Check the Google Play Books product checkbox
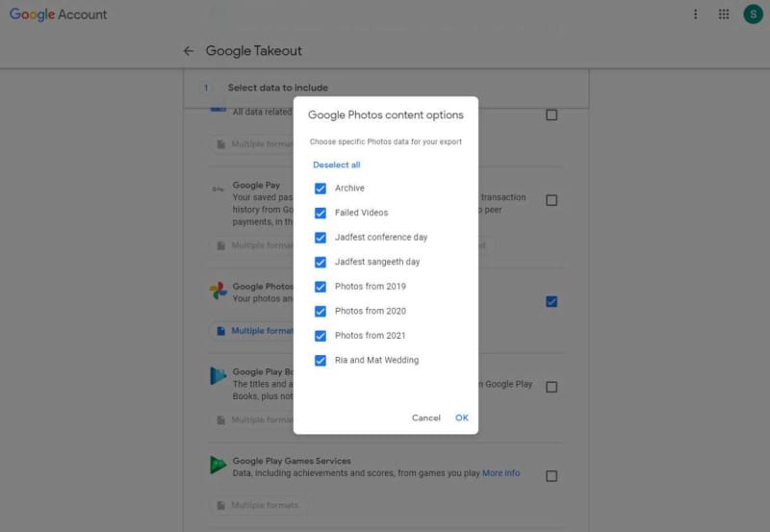 pyautogui.click(x=552, y=387)
